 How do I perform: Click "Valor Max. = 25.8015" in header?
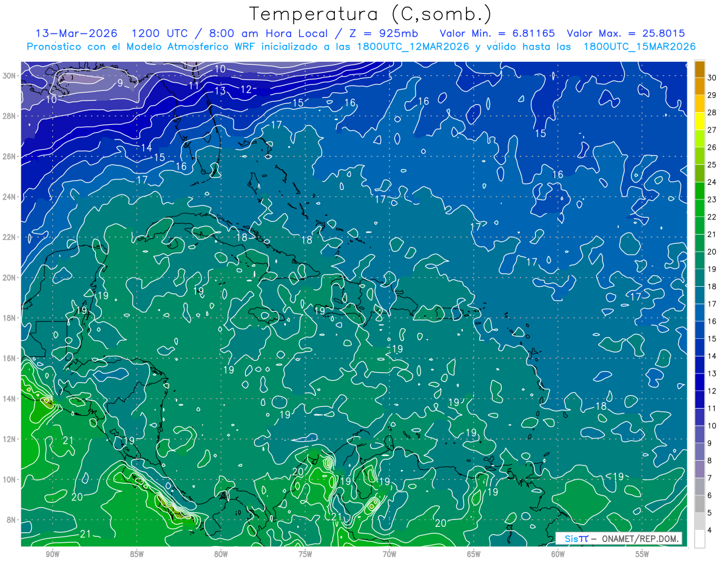click(x=625, y=33)
